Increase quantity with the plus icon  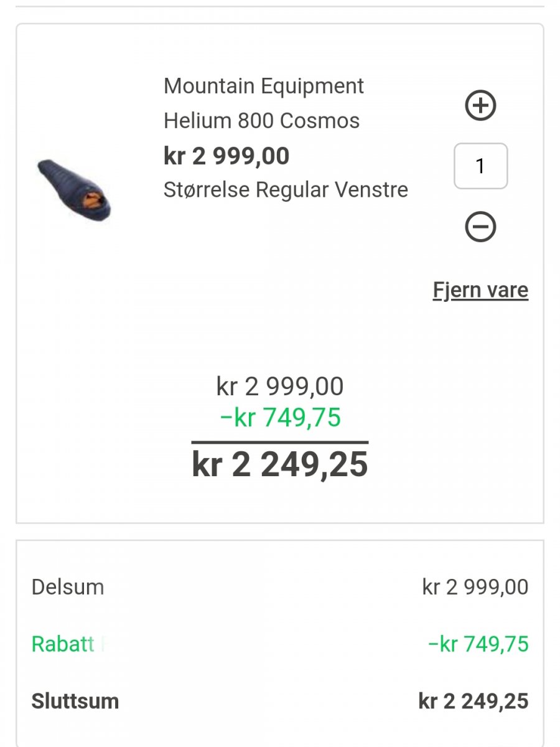pyautogui.click(x=480, y=105)
